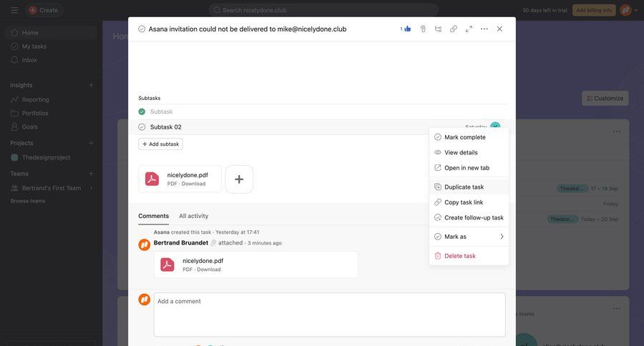This screenshot has height=346, width=644.
Task: Open the teams widget ellipsis menu
Action: coord(617,308)
